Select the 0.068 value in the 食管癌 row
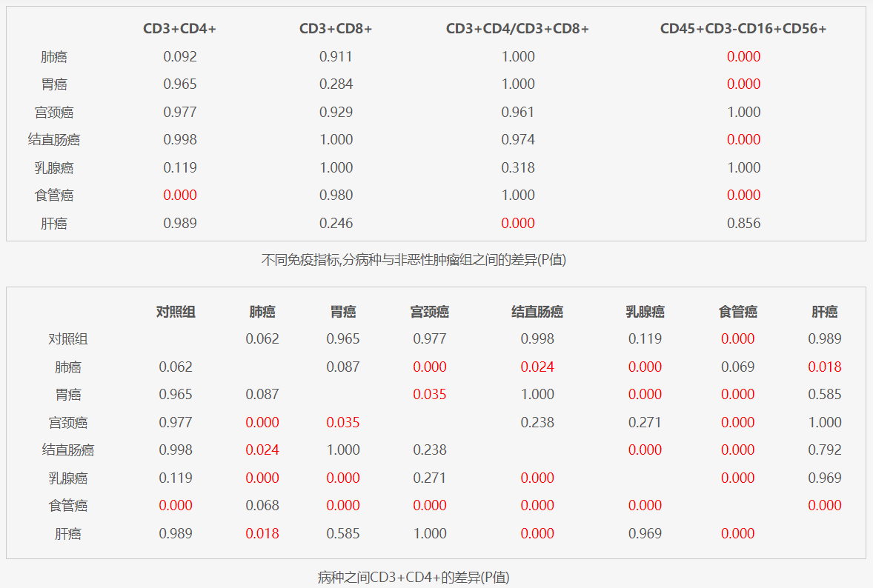The height and width of the screenshot is (588, 873). [262, 505]
